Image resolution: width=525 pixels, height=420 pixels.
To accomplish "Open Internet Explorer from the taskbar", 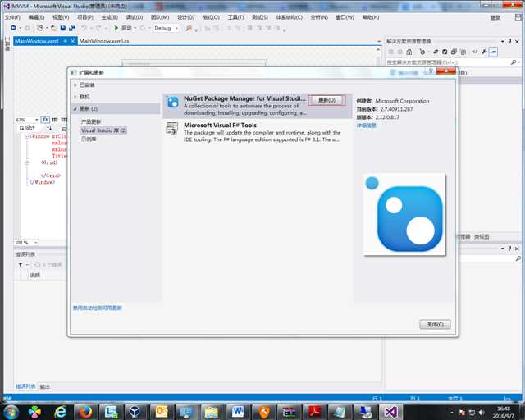I will tap(60, 412).
